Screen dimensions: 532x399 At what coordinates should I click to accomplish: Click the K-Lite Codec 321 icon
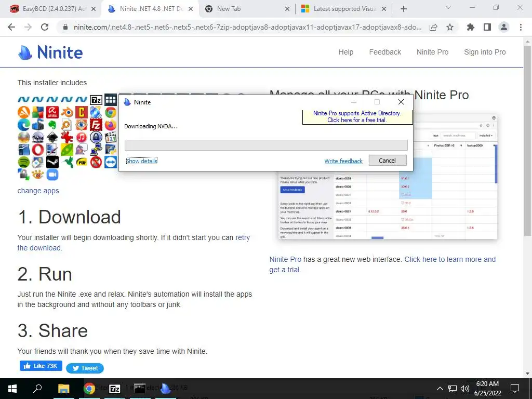click(x=111, y=137)
